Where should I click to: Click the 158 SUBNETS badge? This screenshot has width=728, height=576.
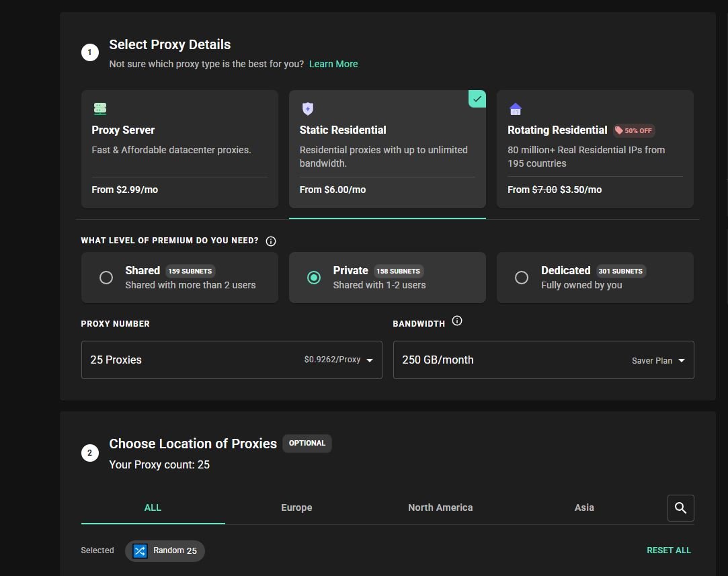399,271
